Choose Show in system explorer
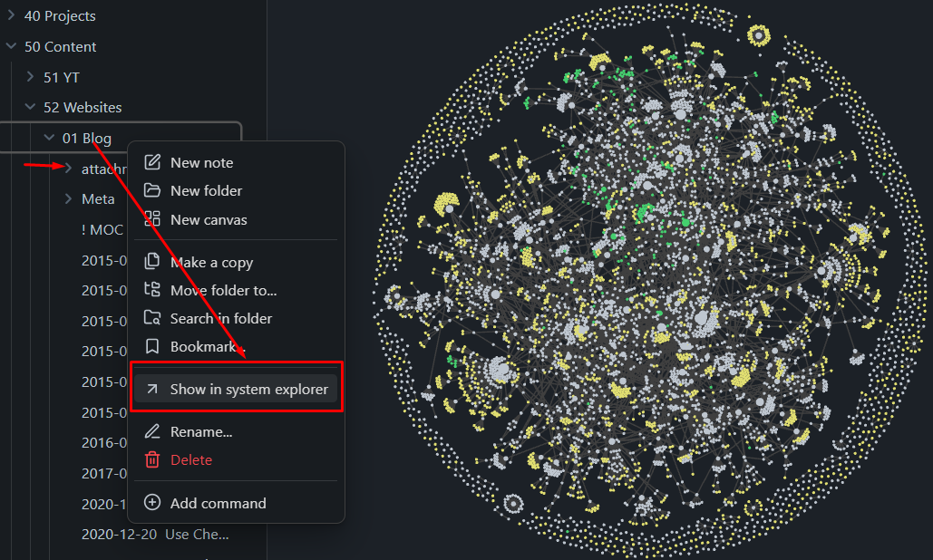 [x=236, y=390]
